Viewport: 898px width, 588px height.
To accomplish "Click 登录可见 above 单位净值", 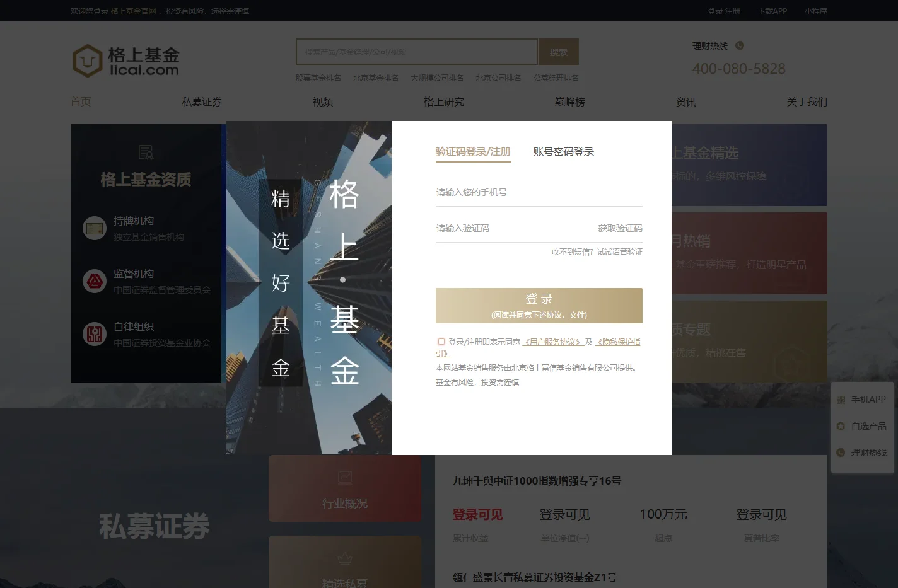I will (x=564, y=515).
